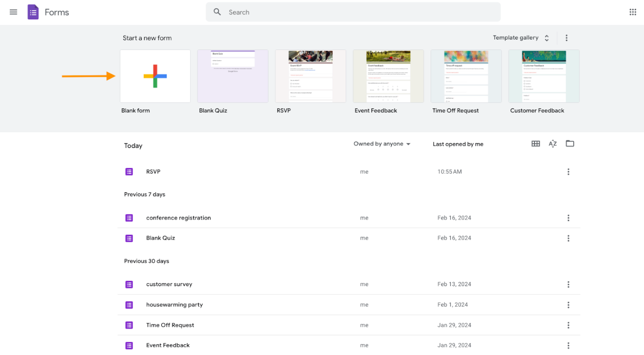Expand the Template gallery selector
644x355 pixels.
pyautogui.click(x=521, y=37)
